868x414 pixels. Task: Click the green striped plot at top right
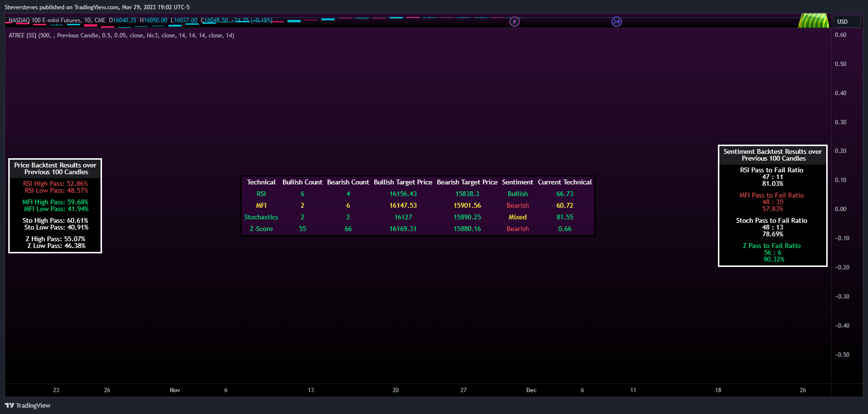[x=814, y=21]
